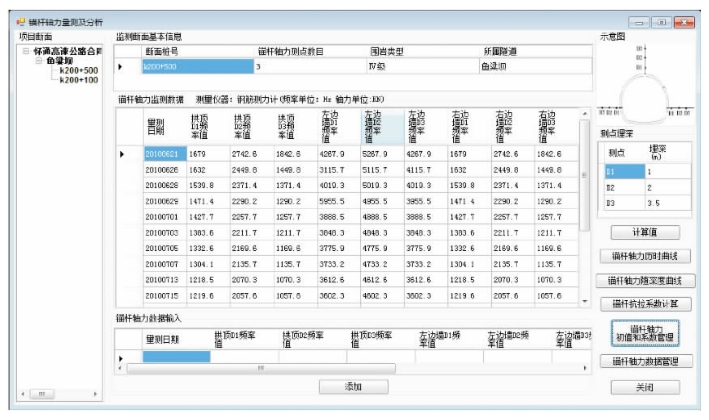
Task: Click 锚杆抗拔系数计算 button
Action: (x=643, y=303)
